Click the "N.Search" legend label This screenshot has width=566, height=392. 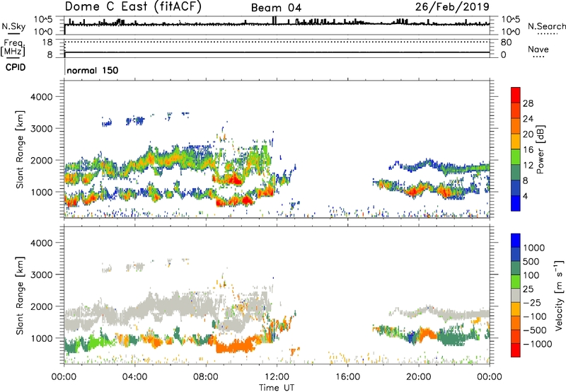tap(546, 26)
